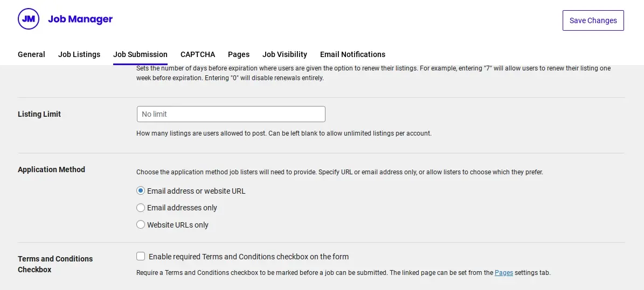The width and height of the screenshot is (644, 290).
Task: Click the JM logo icon
Action: tap(29, 19)
